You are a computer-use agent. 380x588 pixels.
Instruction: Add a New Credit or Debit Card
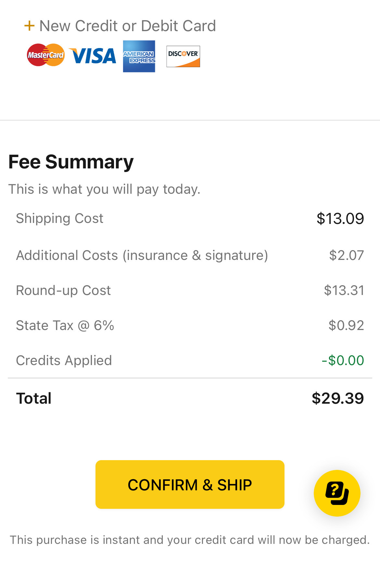127,26
